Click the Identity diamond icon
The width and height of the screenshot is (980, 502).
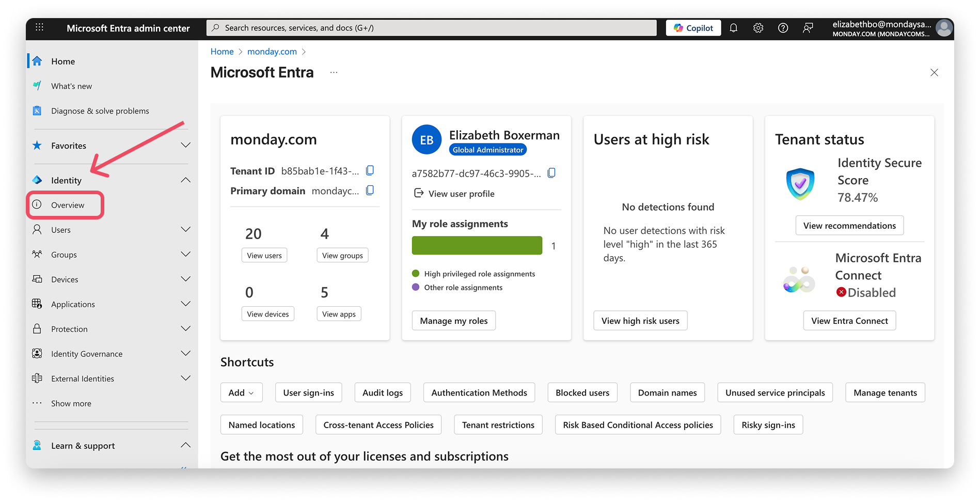[x=37, y=180]
